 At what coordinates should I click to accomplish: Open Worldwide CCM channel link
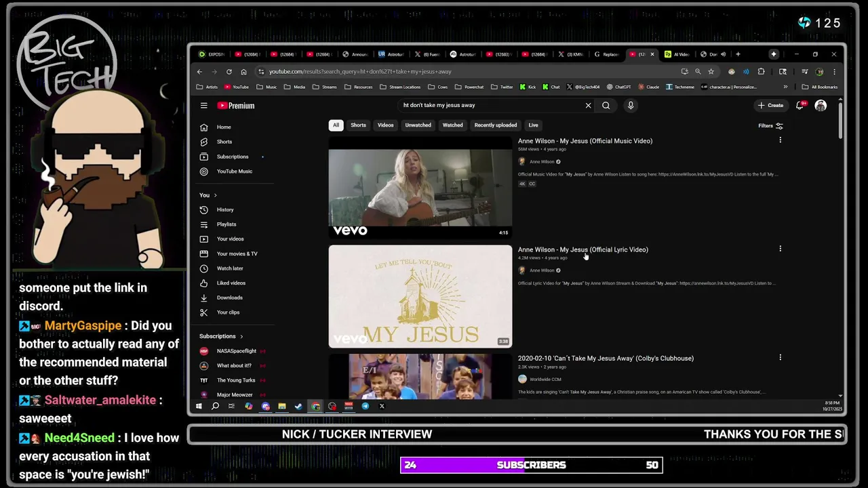point(545,380)
